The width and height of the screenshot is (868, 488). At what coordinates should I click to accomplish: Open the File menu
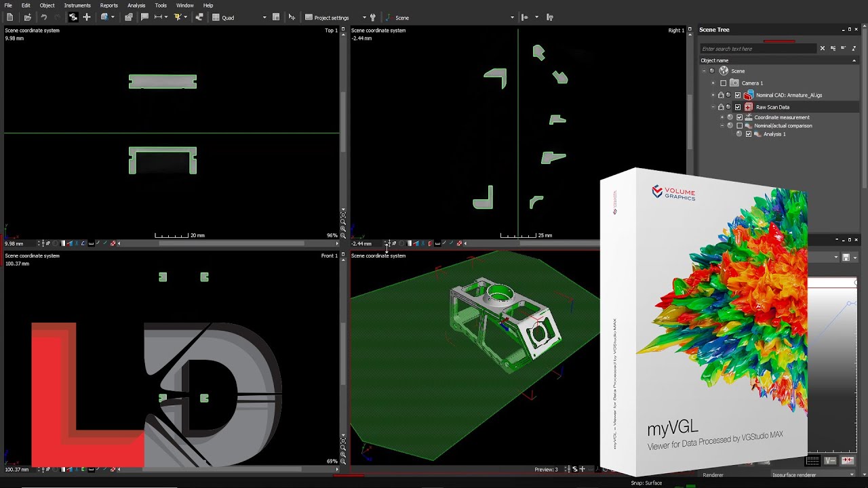8,5
